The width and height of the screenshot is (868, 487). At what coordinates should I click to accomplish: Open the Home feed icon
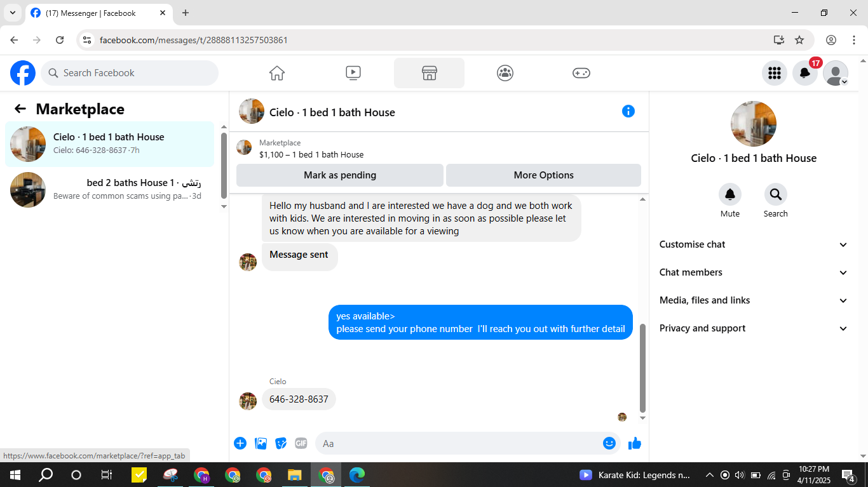point(277,73)
